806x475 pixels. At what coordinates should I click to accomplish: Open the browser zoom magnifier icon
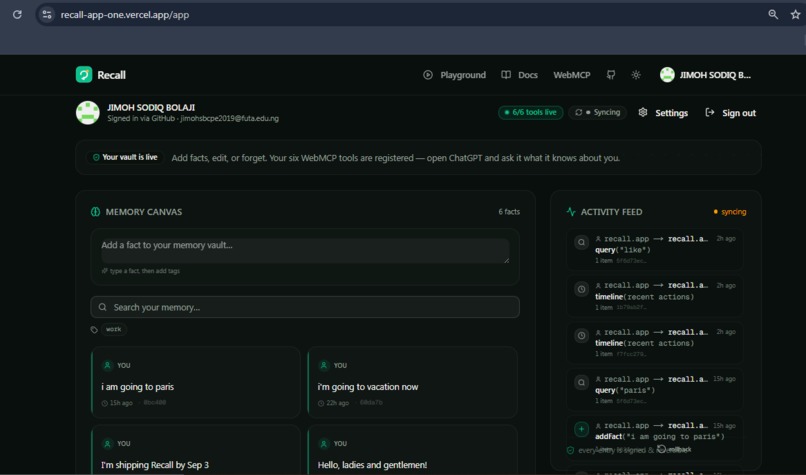773,14
